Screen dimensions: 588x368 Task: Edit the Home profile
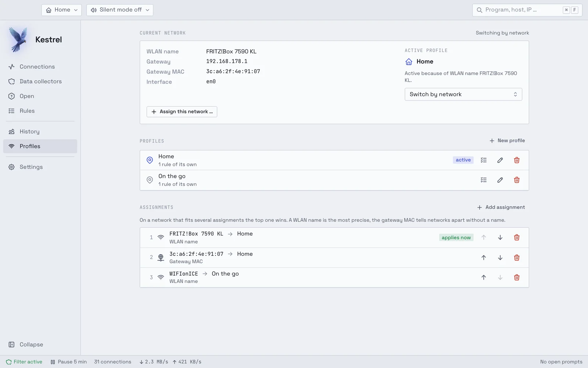pyautogui.click(x=500, y=160)
